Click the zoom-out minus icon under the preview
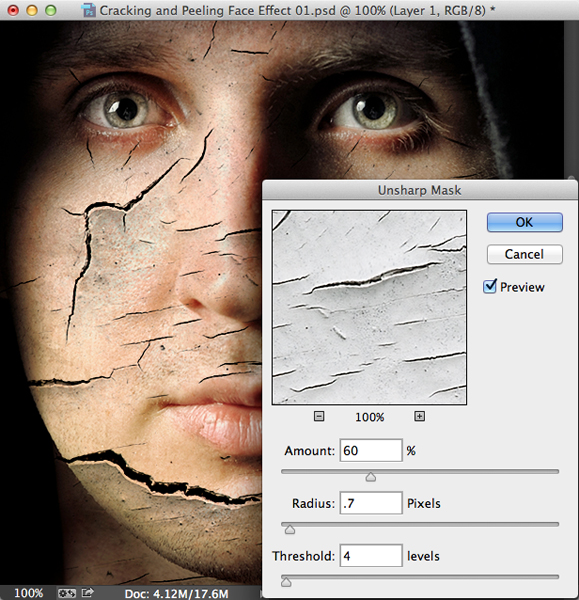This screenshot has width=579, height=600. (x=319, y=416)
